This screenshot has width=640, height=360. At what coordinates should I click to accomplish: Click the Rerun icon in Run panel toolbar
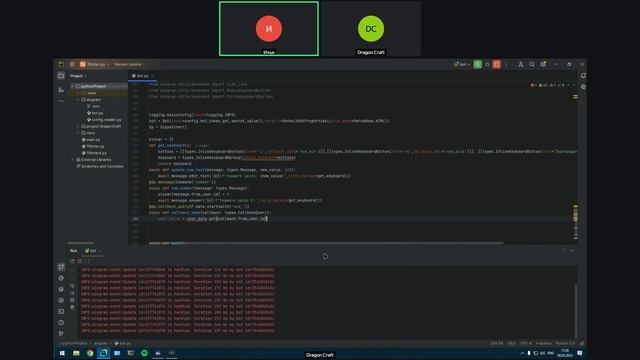[73, 261]
